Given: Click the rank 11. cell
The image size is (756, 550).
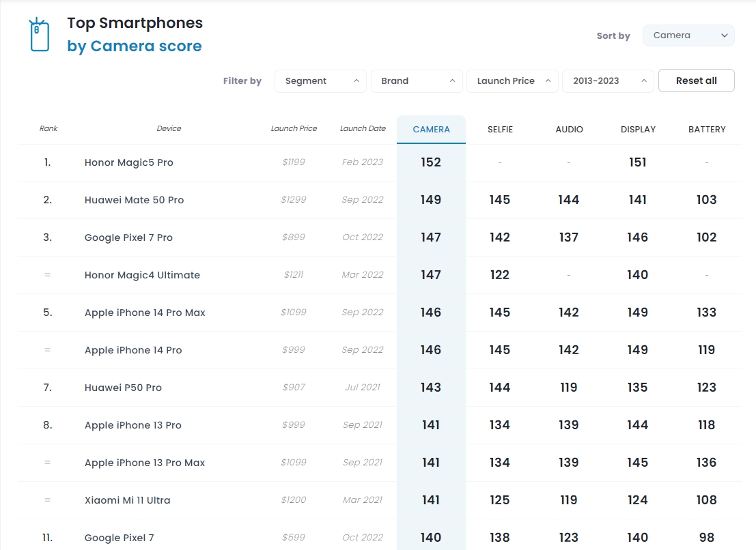Looking at the screenshot, I should click(47, 538).
